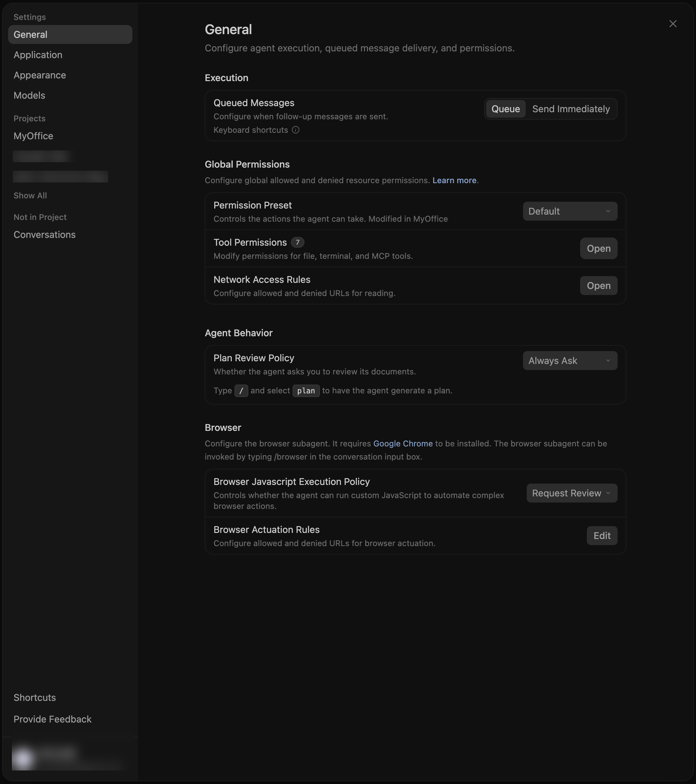Open Models settings page
This screenshot has width=696, height=784.
pyautogui.click(x=29, y=96)
